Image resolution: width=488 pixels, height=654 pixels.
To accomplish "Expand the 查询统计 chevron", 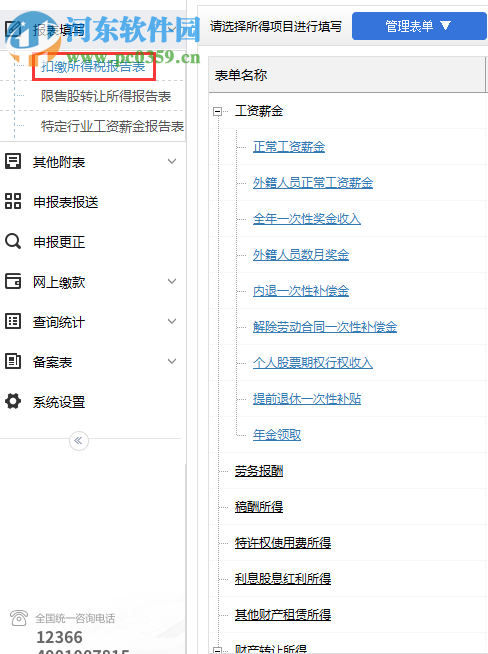I will [x=172, y=322].
